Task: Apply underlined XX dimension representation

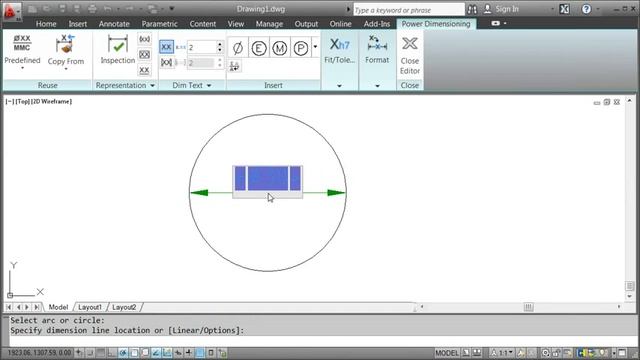Action: [x=144, y=70]
